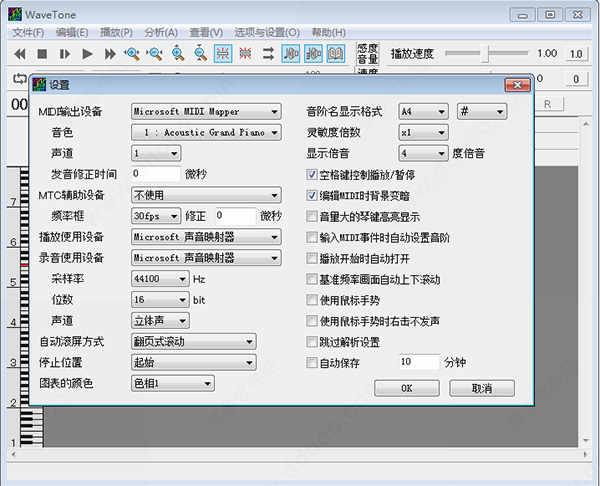
Task: Open MIDI输出设备 dropdown Microsoft MIDI Mapper
Action: pyautogui.click(x=206, y=111)
